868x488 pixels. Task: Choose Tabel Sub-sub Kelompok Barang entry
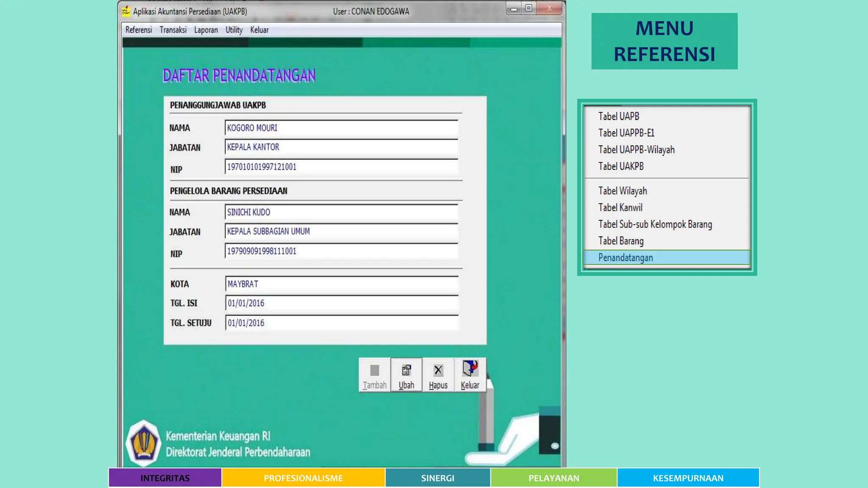[x=655, y=225]
